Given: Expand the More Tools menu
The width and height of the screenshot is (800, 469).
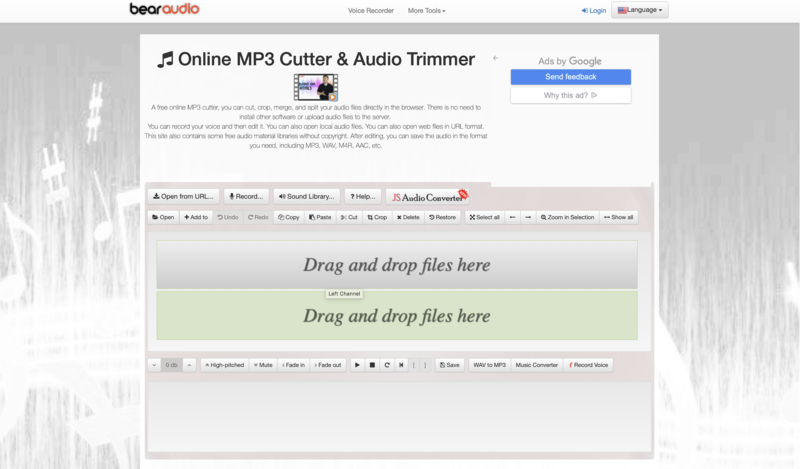Looking at the screenshot, I should pos(426,10).
